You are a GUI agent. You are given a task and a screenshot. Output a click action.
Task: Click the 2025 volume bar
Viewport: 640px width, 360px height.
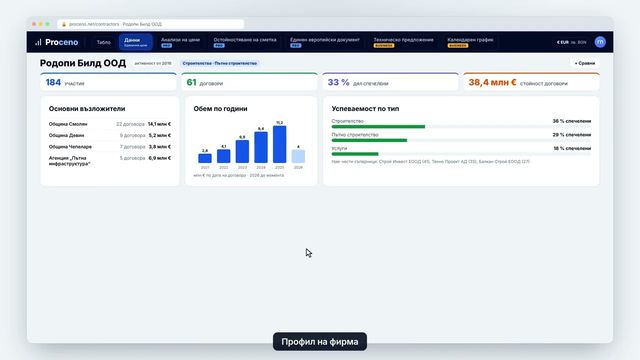coord(280,144)
